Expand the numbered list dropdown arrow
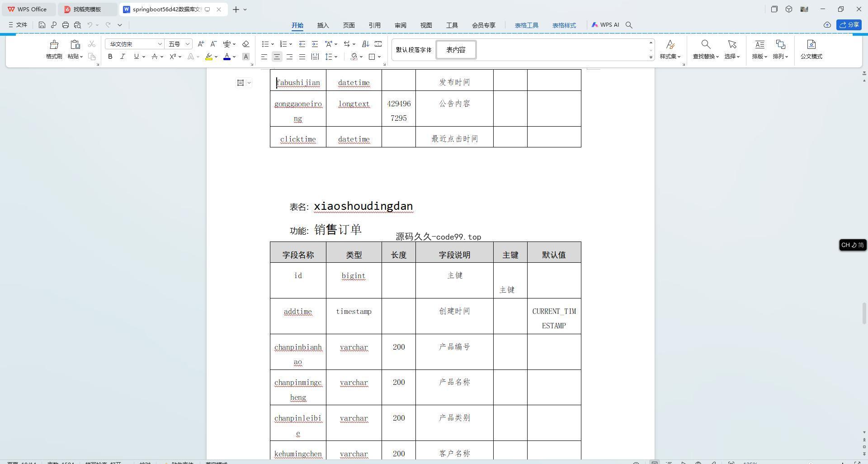The width and height of the screenshot is (868, 464). coord(291,44)
